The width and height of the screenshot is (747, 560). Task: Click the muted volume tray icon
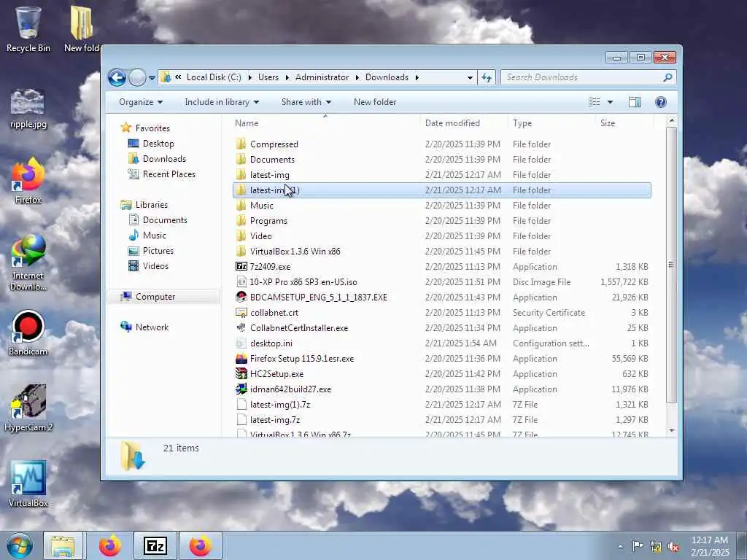point(673,547)
